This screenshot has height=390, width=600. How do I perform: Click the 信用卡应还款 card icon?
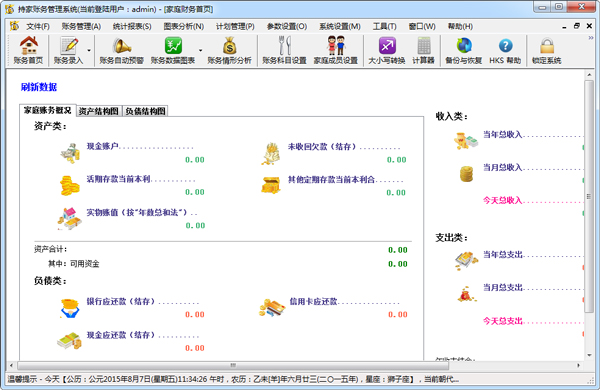click(272, 307)
